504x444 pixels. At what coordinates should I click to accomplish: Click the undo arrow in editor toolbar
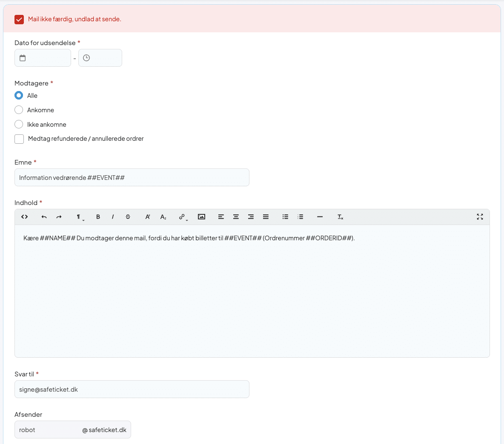[44, 217]
